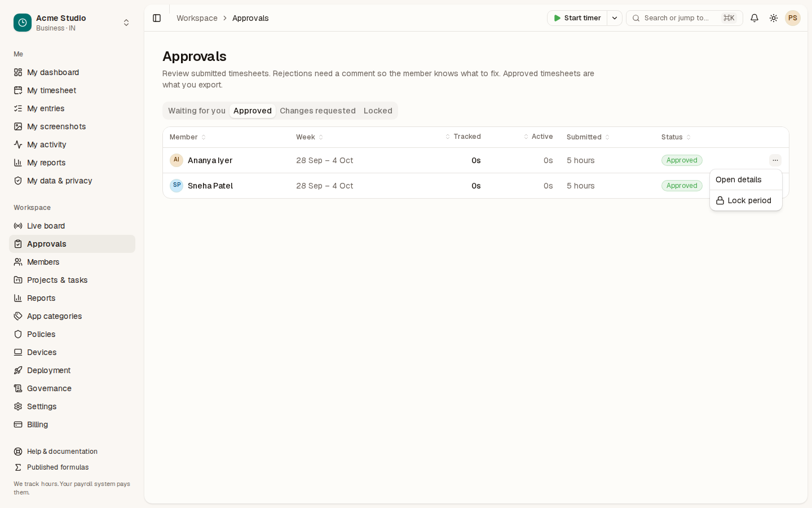Open PS user avatar menu
The width and height of the screenshot is (812, 508).
[x=793, y=18]
